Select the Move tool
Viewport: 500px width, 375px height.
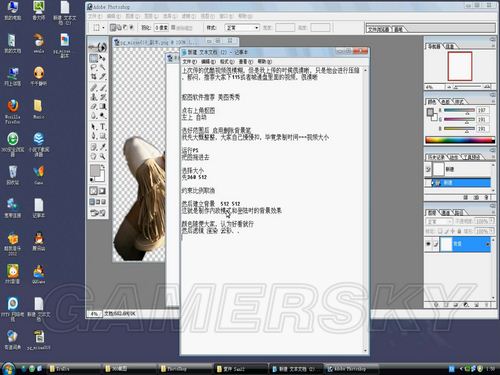[x=102, y=58]
